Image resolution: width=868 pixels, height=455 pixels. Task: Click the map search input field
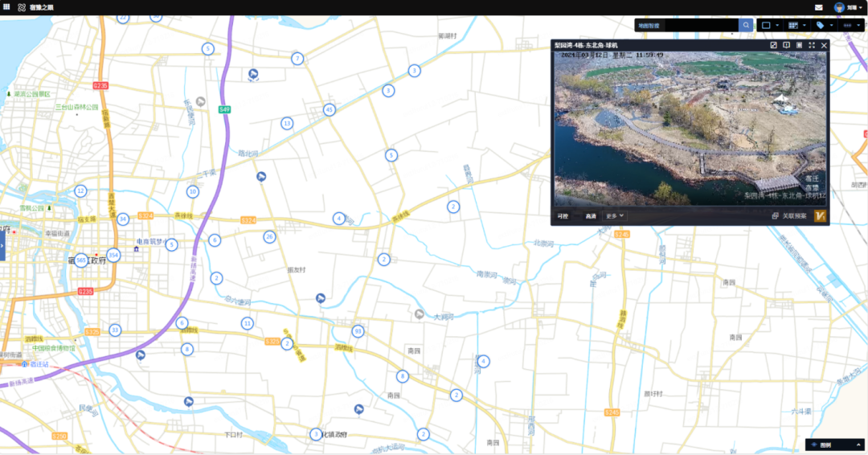[701, 26]
